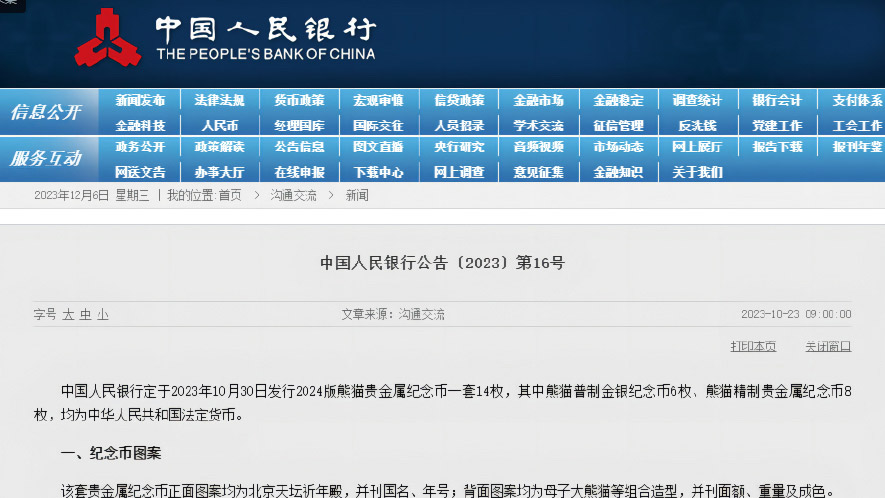This screenshot has width=885, height=498.
Task: Open 沟通交流 breadcrumb link
Action: pos(293,195)
